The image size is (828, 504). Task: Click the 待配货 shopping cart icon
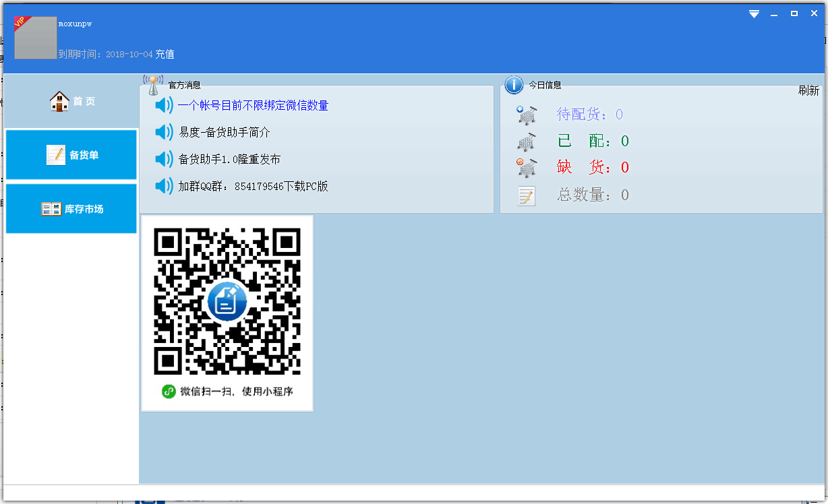click(x=527, y=114)
